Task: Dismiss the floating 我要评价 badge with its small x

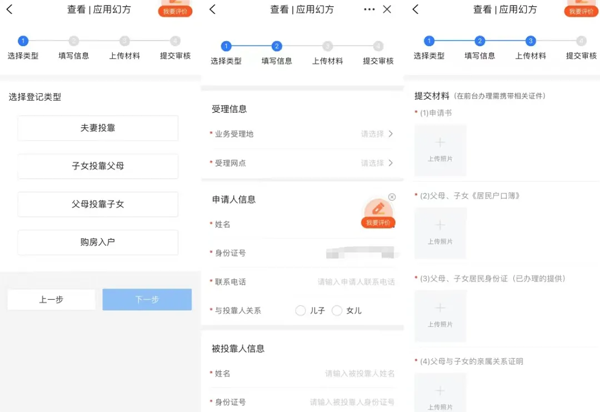Action: pos(392,197)
